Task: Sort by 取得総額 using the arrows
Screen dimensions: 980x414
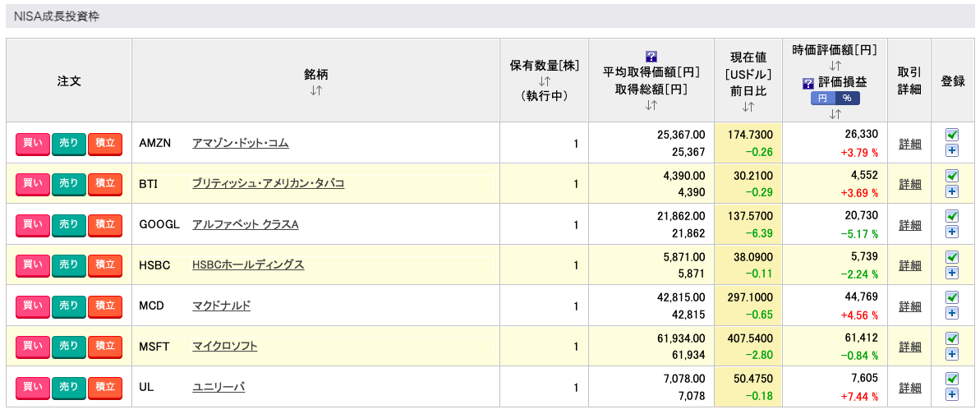Action: click(x=651, y=105)
